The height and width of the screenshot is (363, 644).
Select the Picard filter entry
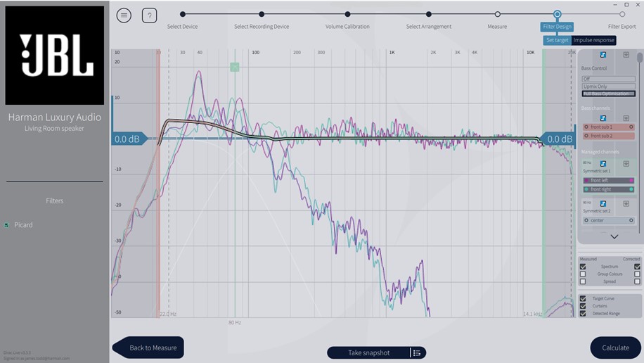23,225
